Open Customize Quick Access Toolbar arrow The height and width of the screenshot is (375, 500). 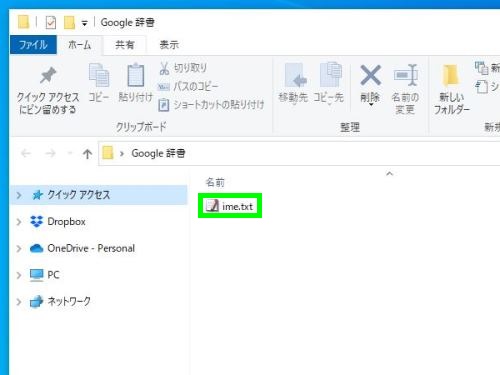pos(85,23)
